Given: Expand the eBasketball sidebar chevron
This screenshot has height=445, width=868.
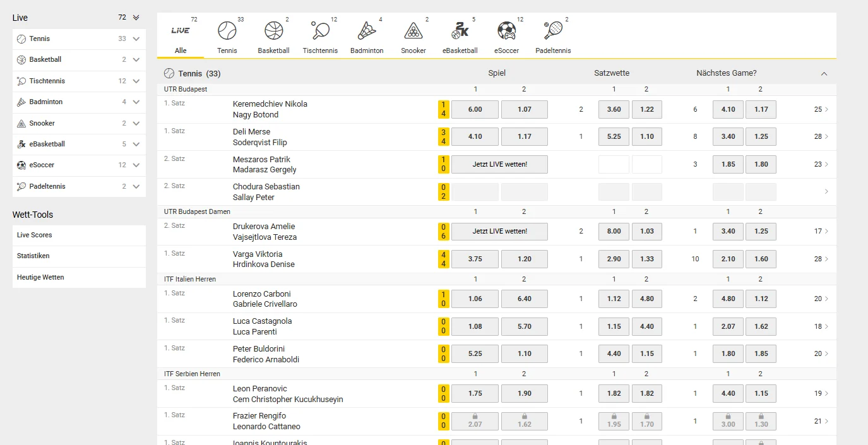Looking at the screenshot, I should tap(136, 145).
